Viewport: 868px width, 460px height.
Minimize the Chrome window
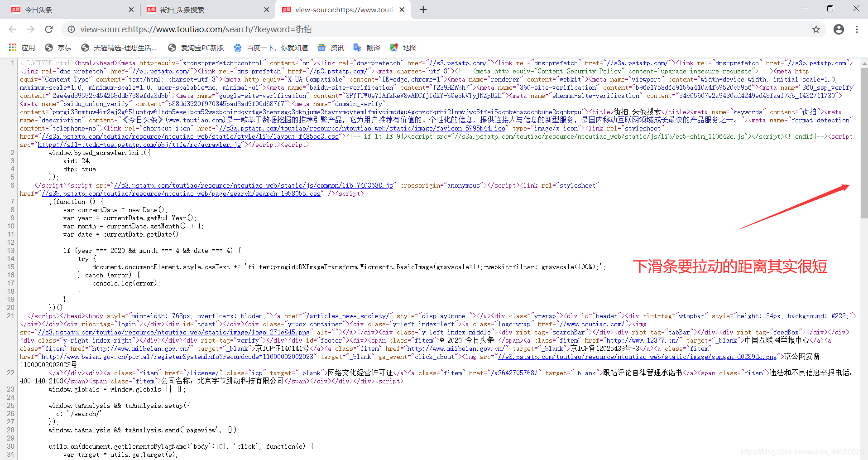(805, 9)
